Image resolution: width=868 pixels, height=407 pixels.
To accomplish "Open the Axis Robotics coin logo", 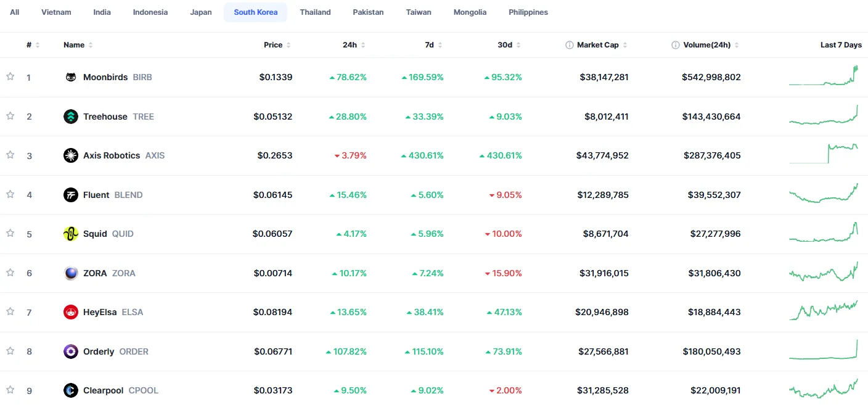I will [x=71, y=155].
